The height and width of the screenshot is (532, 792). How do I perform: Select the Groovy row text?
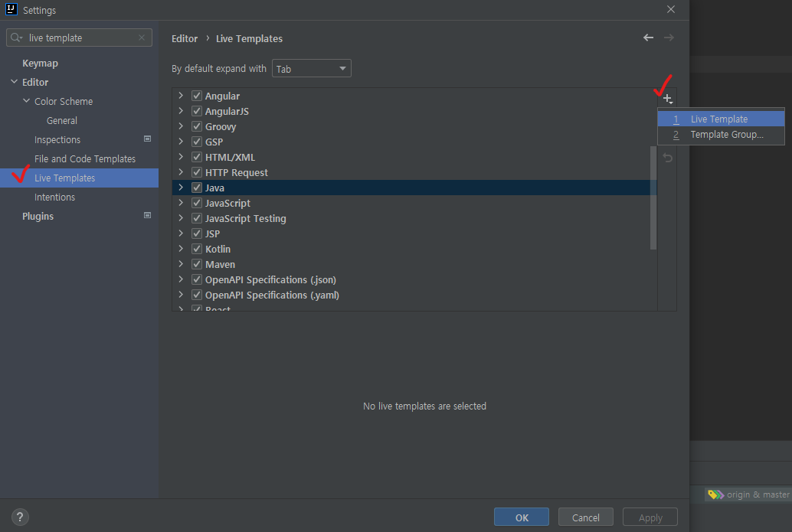coord(221,127)
